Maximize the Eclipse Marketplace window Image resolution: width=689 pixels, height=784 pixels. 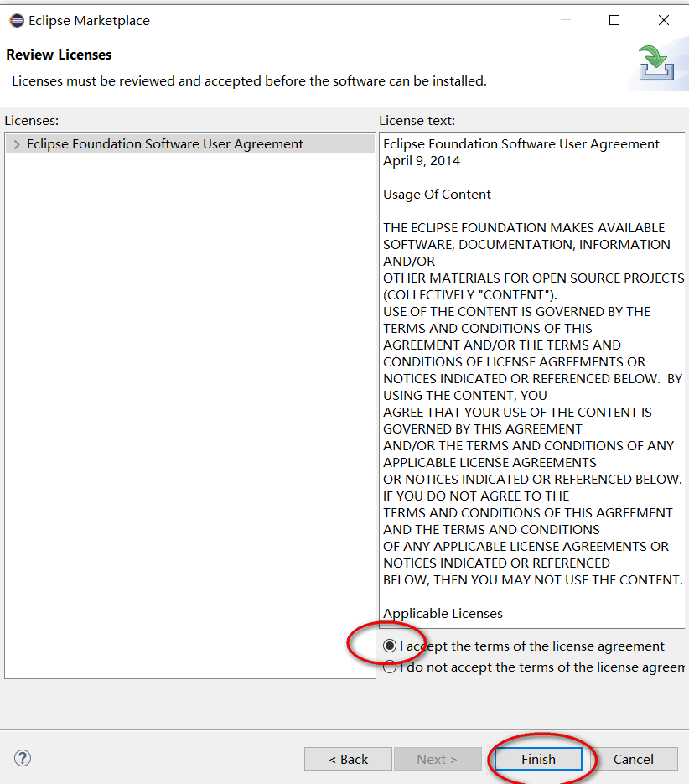(614, 20)
